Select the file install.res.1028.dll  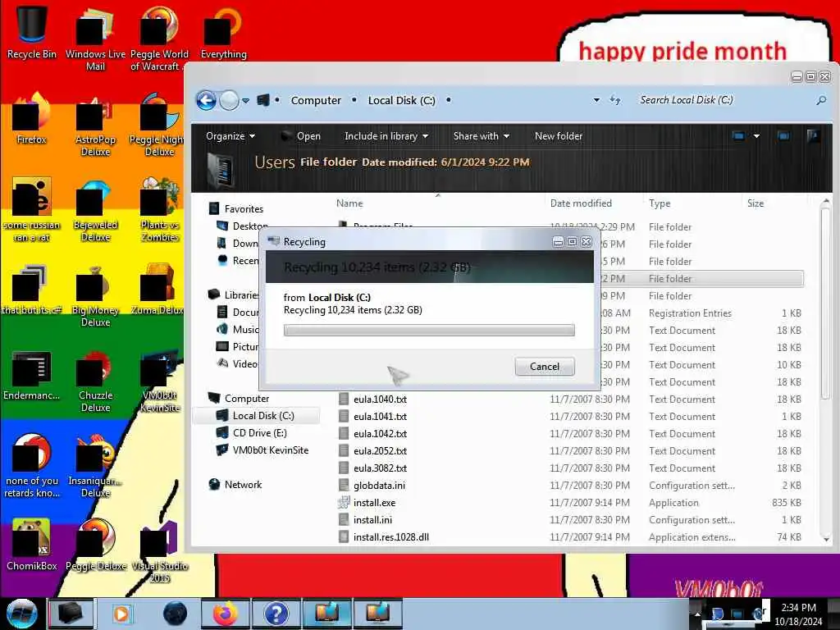click(x=390, y=536)
